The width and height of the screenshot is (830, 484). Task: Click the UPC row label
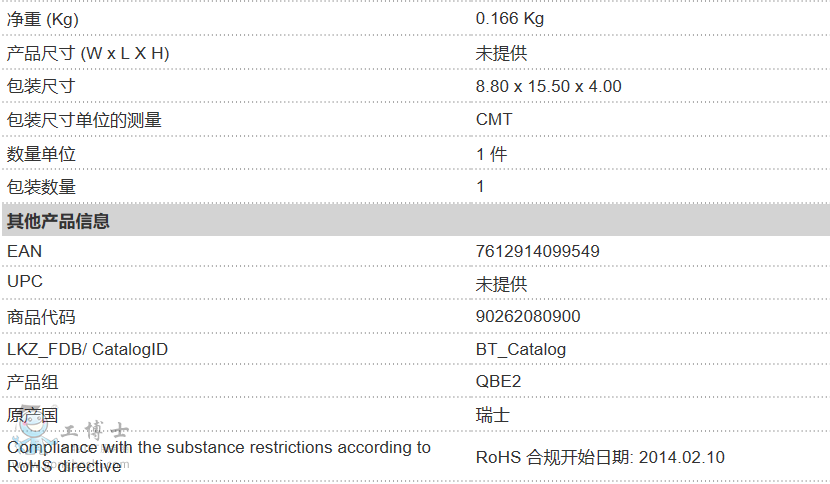tap(25, 282)
